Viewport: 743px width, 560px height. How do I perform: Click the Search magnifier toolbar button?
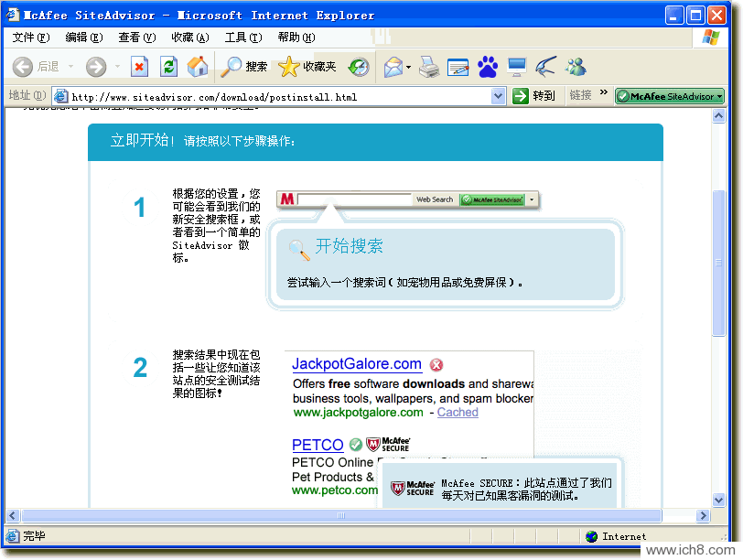pos(244,67)
